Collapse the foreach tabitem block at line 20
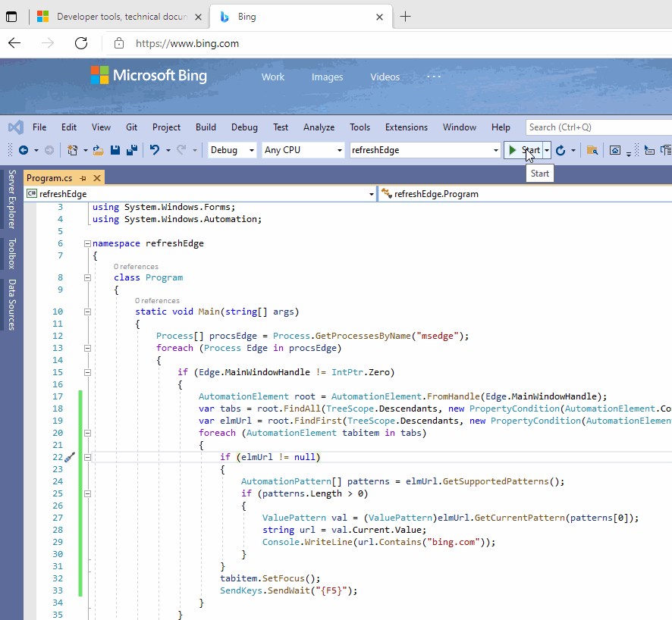 coord(87,433)
